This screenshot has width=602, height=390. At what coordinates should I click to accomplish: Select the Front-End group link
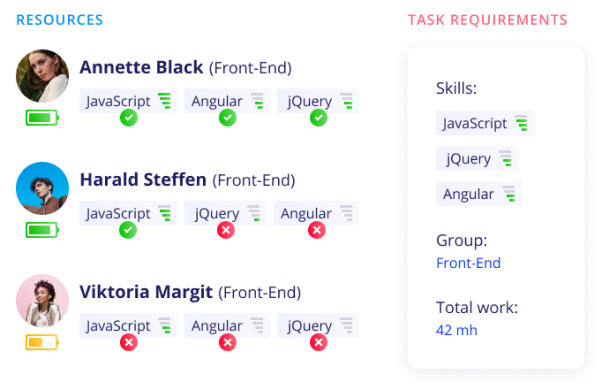pos(468,263)
